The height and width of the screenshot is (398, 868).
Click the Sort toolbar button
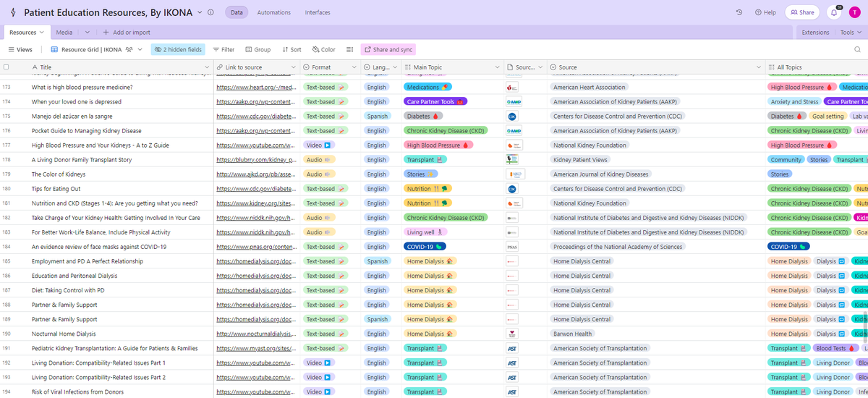(x=292, y=49)
